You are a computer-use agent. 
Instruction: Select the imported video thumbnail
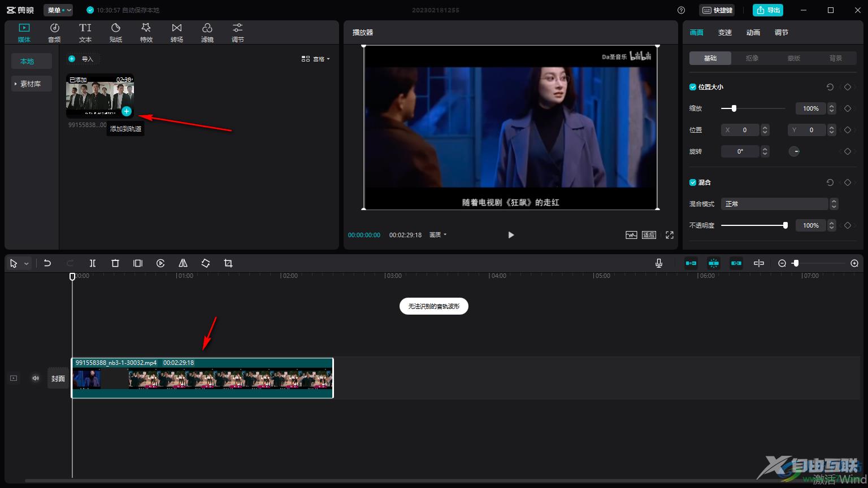[x=100, y=95]
